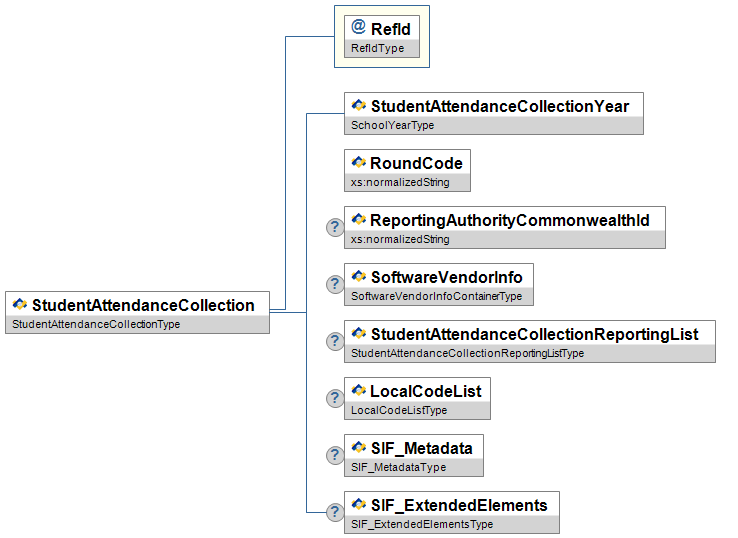Select the SIF_ExtendedElements element node

tap(458, 505)
